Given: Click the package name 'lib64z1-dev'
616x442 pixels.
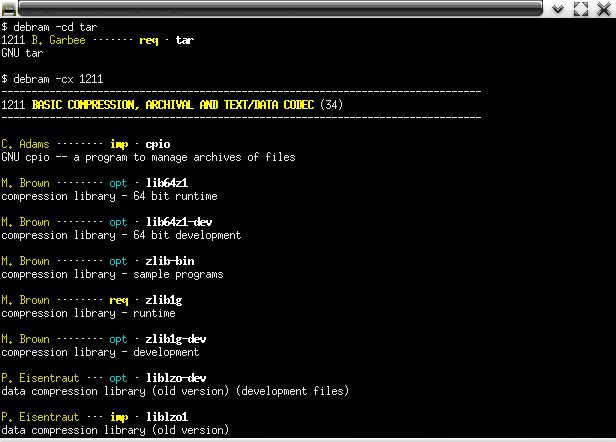Looking at the screenshot, I should 179,222.
